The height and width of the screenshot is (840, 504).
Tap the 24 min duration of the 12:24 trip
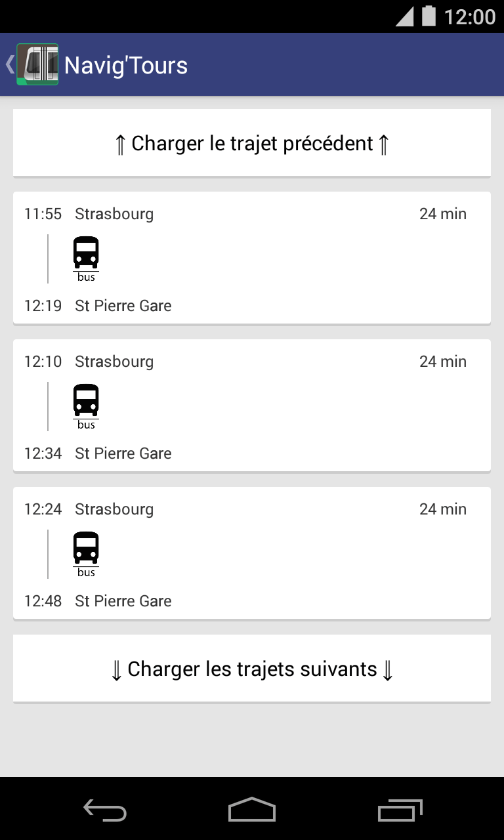click(443, 509)
